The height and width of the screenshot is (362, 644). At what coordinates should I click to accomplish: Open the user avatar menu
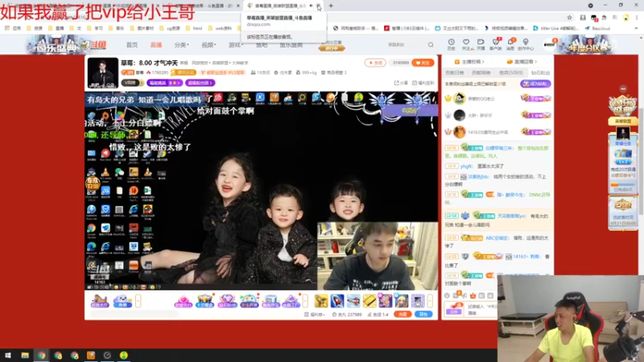click(x=550, y=44)
